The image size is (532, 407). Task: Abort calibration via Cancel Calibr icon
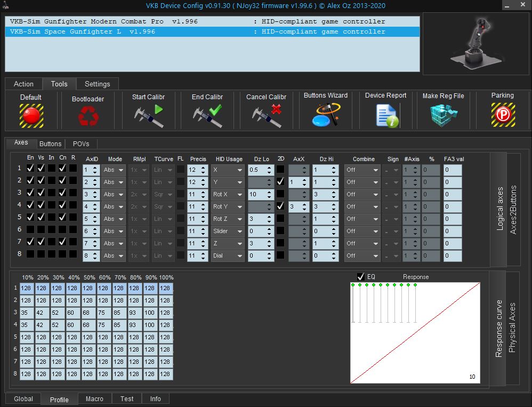[266, 115]
